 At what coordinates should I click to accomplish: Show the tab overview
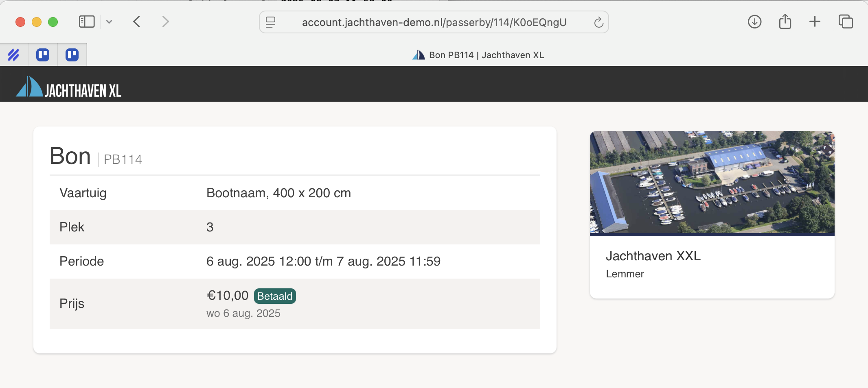pos(846,22)
